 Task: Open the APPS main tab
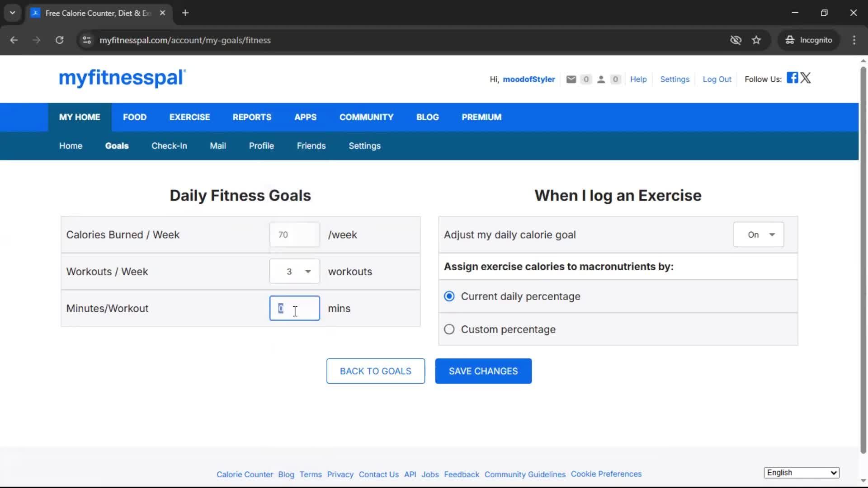tap(305, 117)
